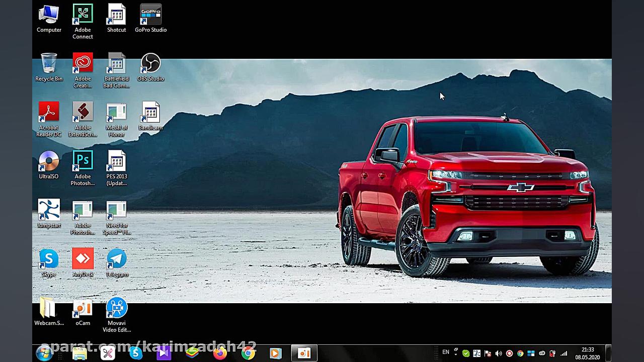Click the Jumpstart runner tray icon
644x362 pixels.
click(477, 353)
